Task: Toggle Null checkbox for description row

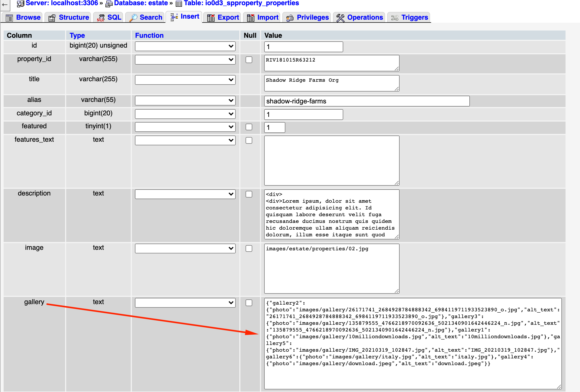Action: (x=249, y=194)
